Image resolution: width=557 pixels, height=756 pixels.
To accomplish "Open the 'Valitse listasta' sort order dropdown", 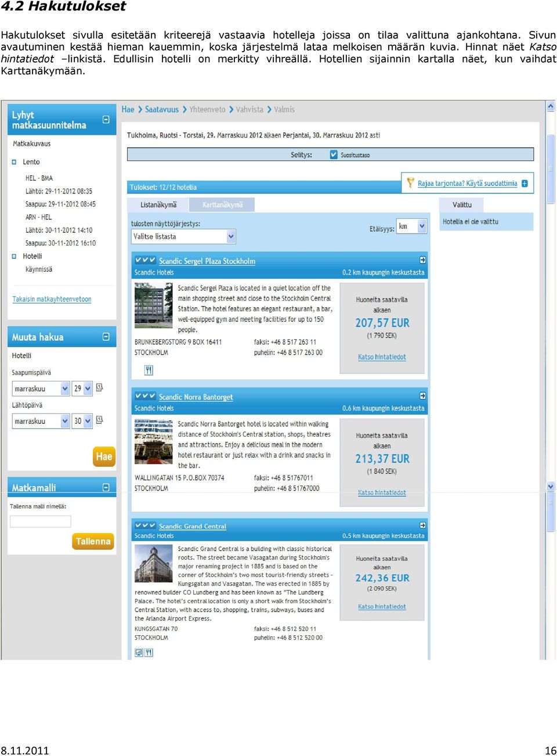I will (183, 236).
